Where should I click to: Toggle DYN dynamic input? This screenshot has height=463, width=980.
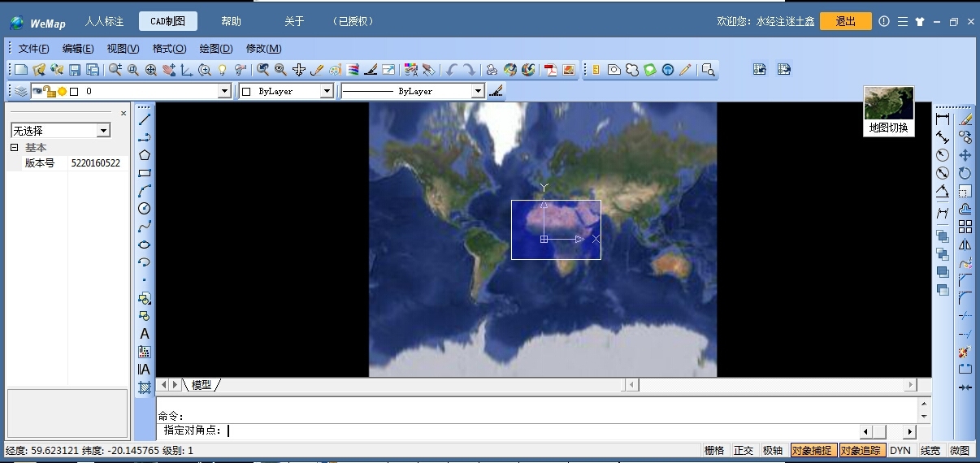click(900, 450)
